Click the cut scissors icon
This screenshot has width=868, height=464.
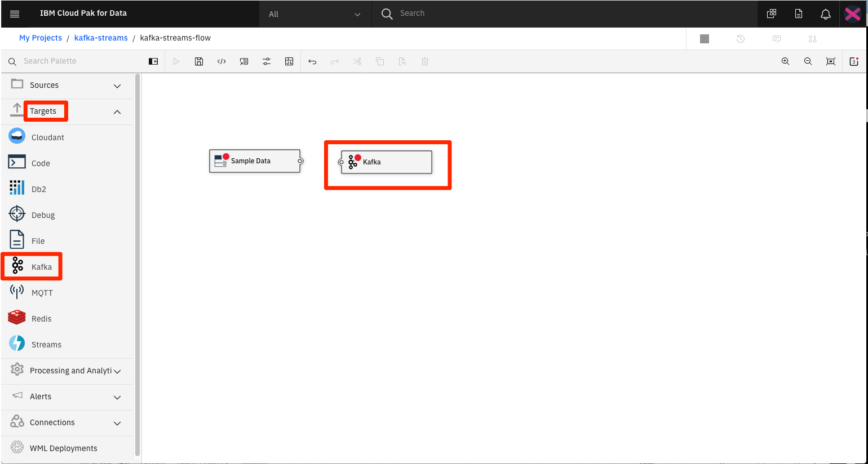pos(357,61)
